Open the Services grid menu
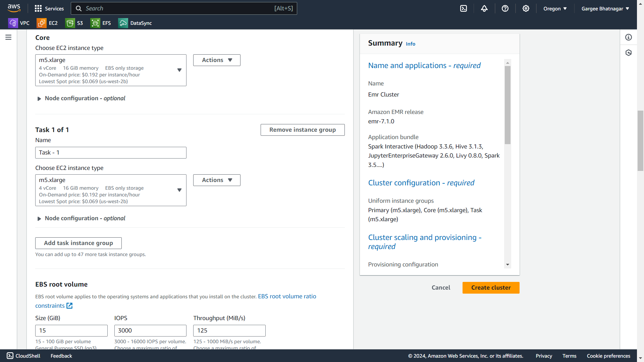Image resolution: width=644 pixels, height=362 pixels. click(x=49, y=9)
